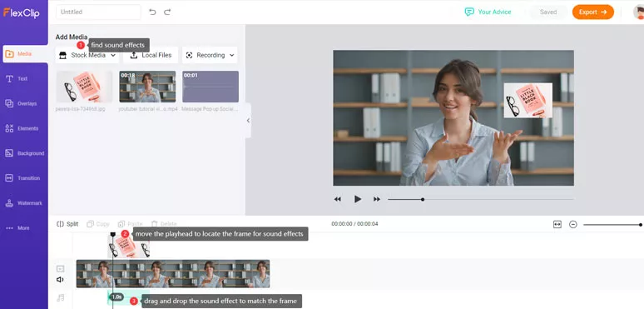Click the Split tool in timeline toolbar
This screenshot has width=644, height=309.
67,224
